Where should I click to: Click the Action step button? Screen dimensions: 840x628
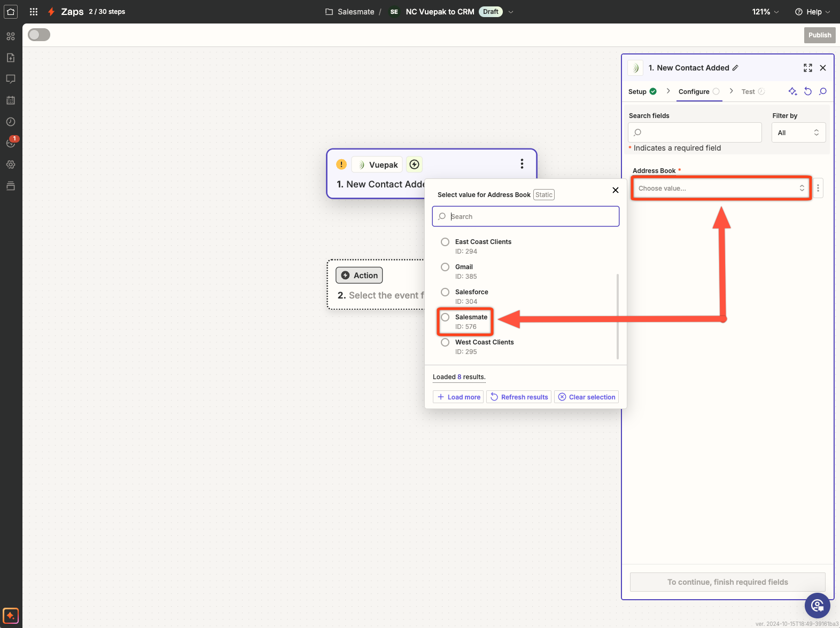(359, 275)
